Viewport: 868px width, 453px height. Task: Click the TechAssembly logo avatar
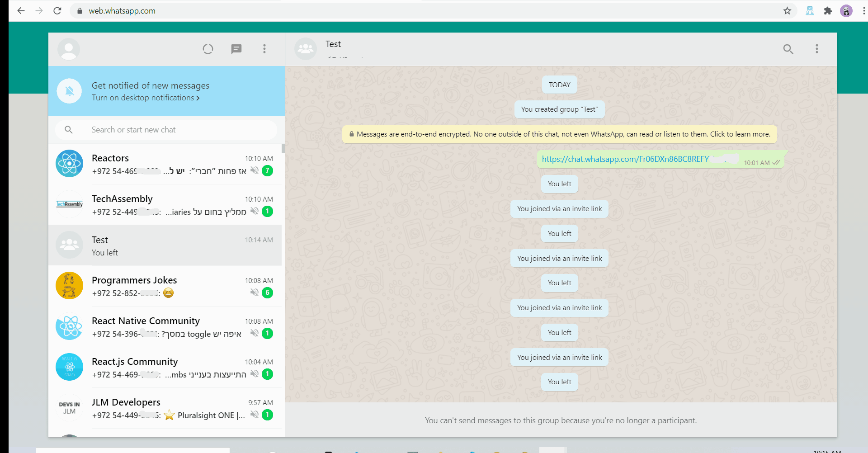(69, 204)
